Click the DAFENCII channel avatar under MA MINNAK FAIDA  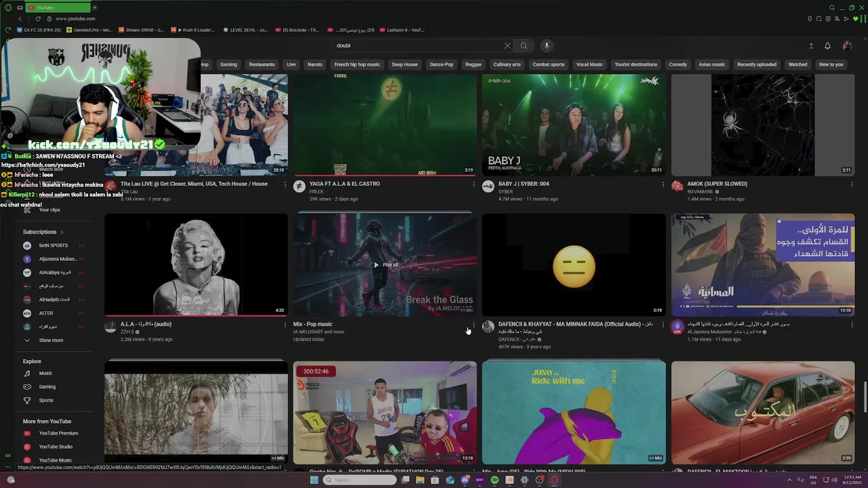click(488, 327)
